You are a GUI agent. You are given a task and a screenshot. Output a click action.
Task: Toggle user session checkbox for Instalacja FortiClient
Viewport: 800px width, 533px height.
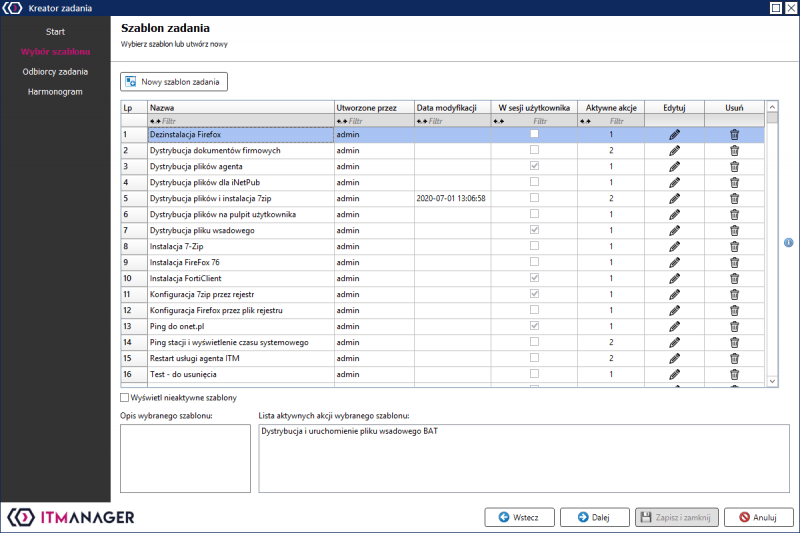click(x=534, y=277)
